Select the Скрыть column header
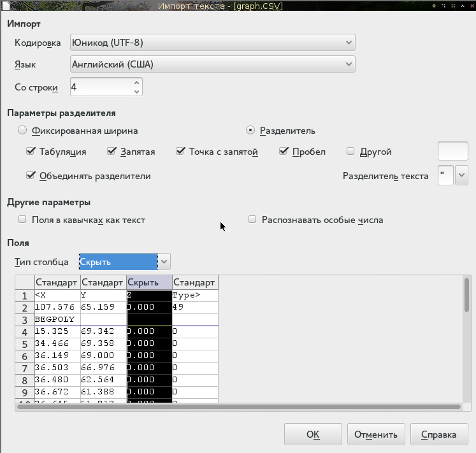 149,282
